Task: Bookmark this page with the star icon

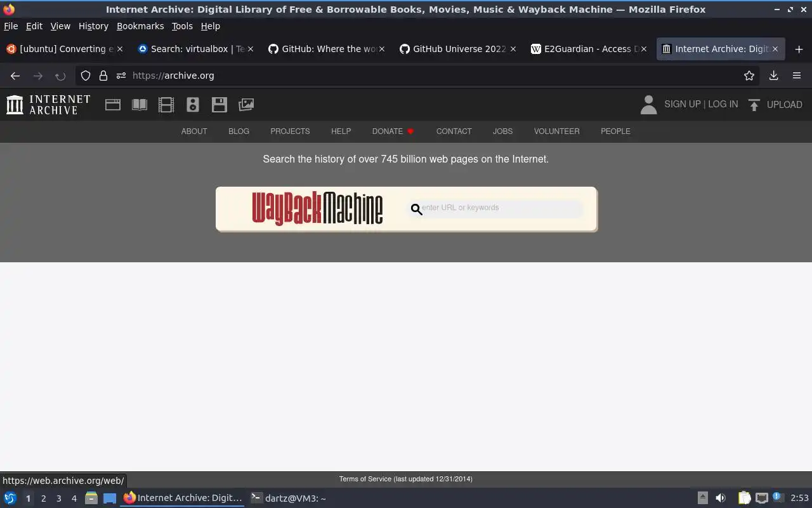Action: pyautogui.click(x=749, y=76)
